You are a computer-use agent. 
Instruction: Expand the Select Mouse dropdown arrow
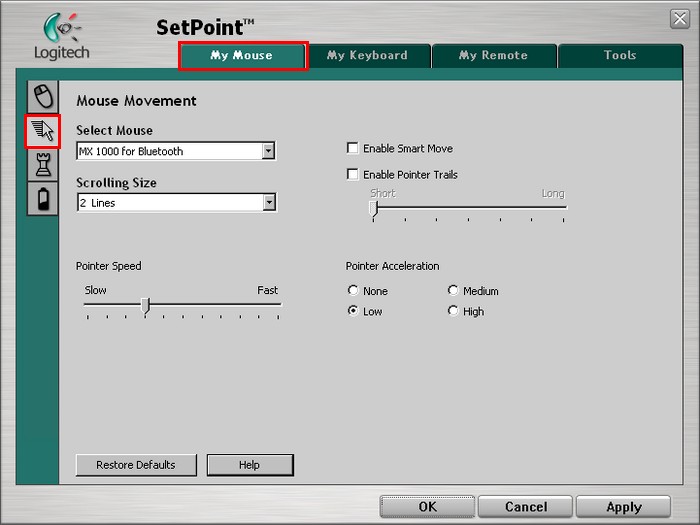(268, 151)
